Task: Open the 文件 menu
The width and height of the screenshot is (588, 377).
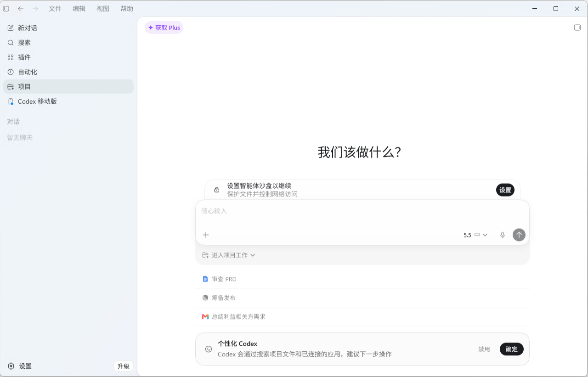Action: click(x=55, y=9)
